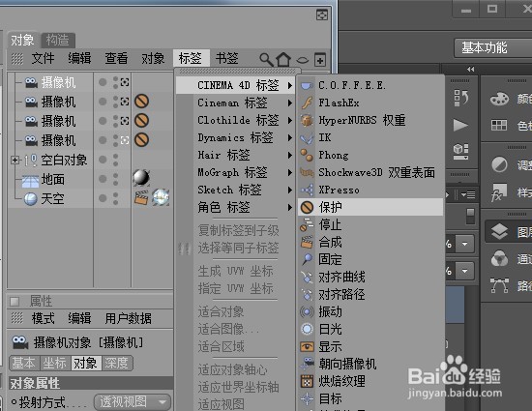532x411 pixels.
Task: Choose the IK tag
Action: 370,137
